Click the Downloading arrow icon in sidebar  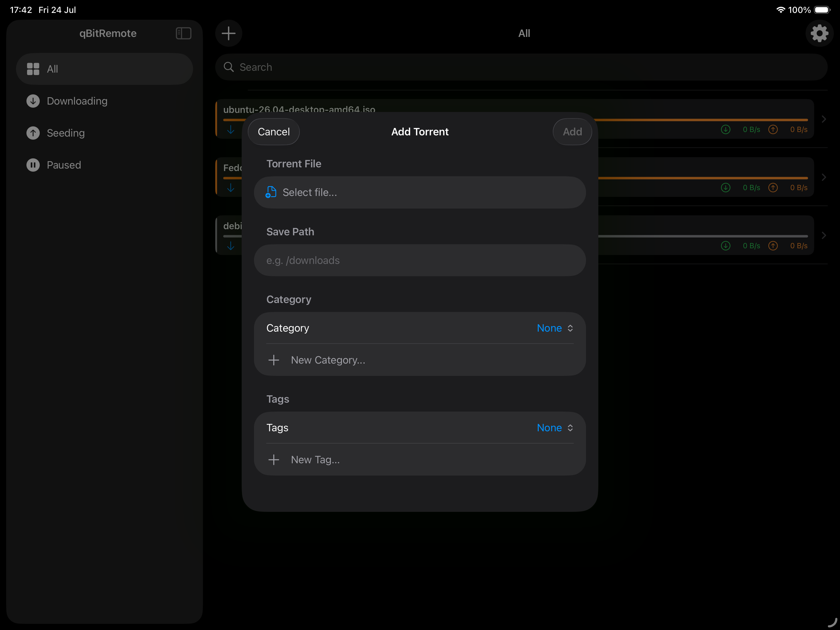click(x=33, y=101)
